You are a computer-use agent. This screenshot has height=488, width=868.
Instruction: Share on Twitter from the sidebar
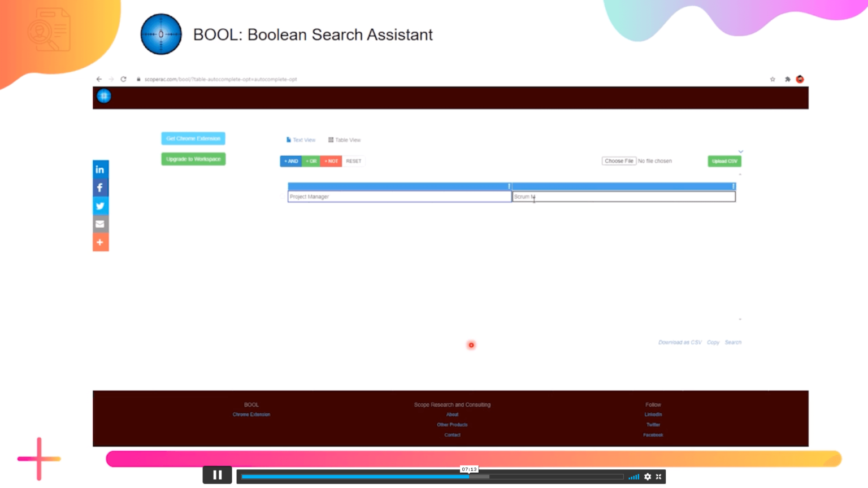coord(100,206)
